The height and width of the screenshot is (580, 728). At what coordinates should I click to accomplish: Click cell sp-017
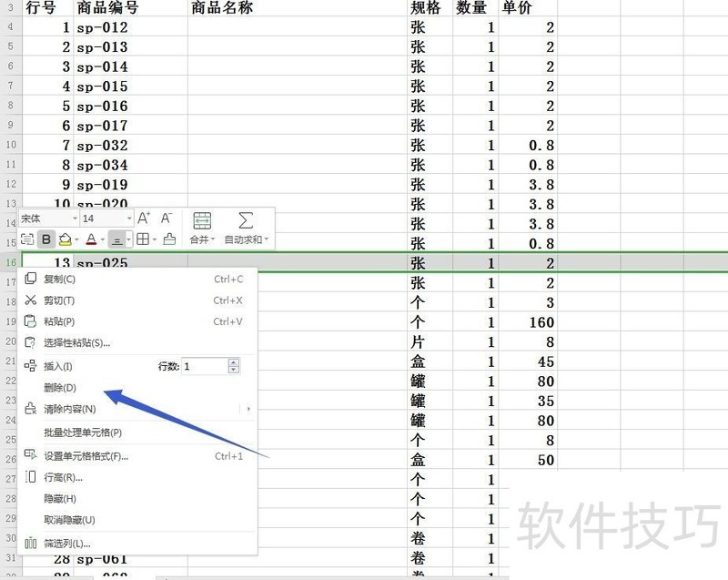[130, 126]
